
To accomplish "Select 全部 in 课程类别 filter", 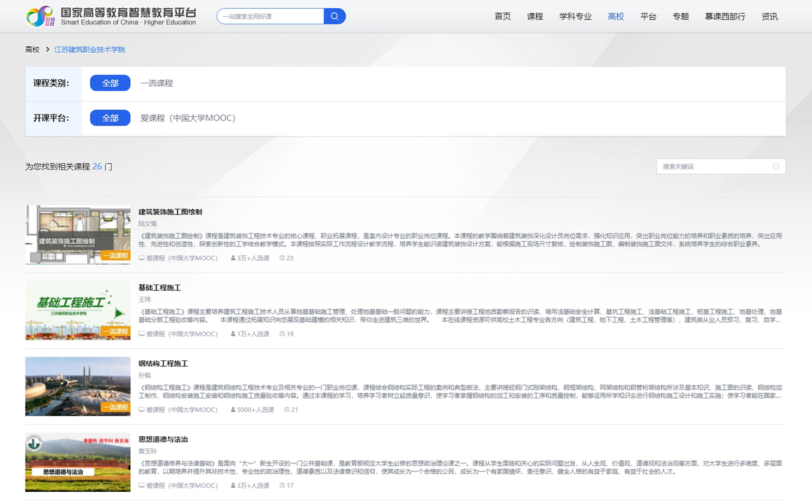I will [110, 83].
